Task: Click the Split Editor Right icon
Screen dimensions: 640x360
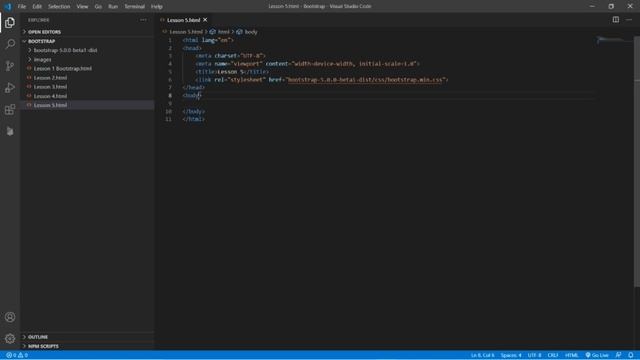Action: click(616, 20)
